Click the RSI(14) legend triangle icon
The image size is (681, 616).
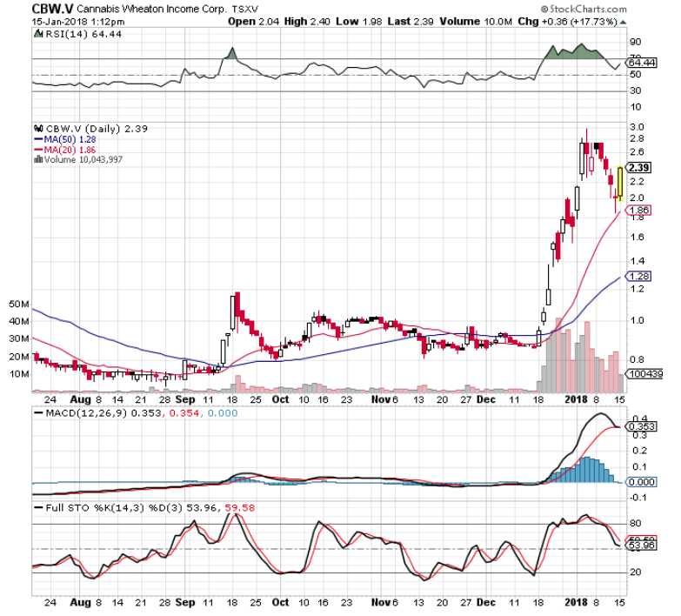pos(36,33)
